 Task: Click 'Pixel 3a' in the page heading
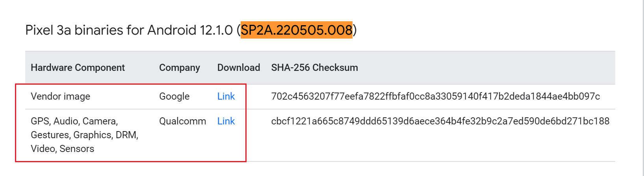tap(48, 30)
